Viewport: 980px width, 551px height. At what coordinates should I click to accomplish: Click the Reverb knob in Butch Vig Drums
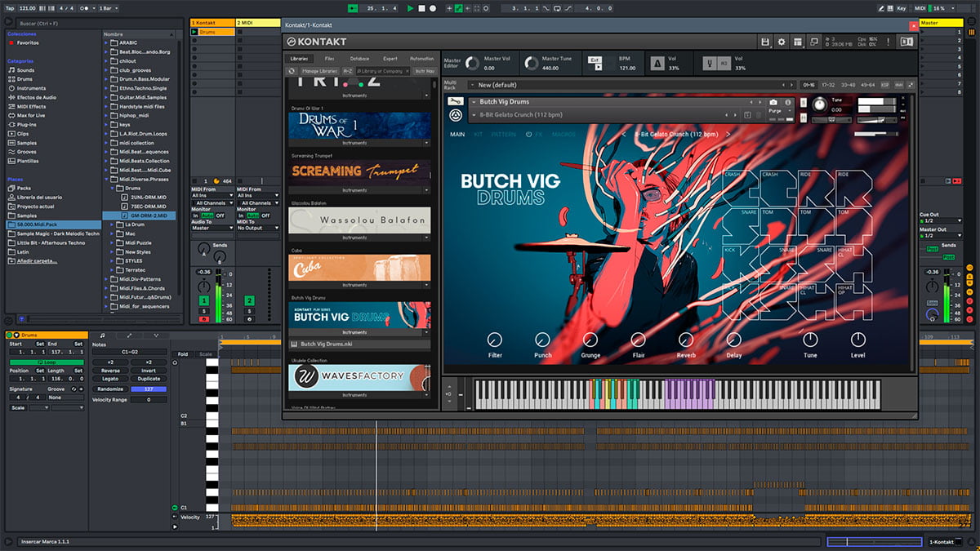pyautogui.click(x=686, y=340)
